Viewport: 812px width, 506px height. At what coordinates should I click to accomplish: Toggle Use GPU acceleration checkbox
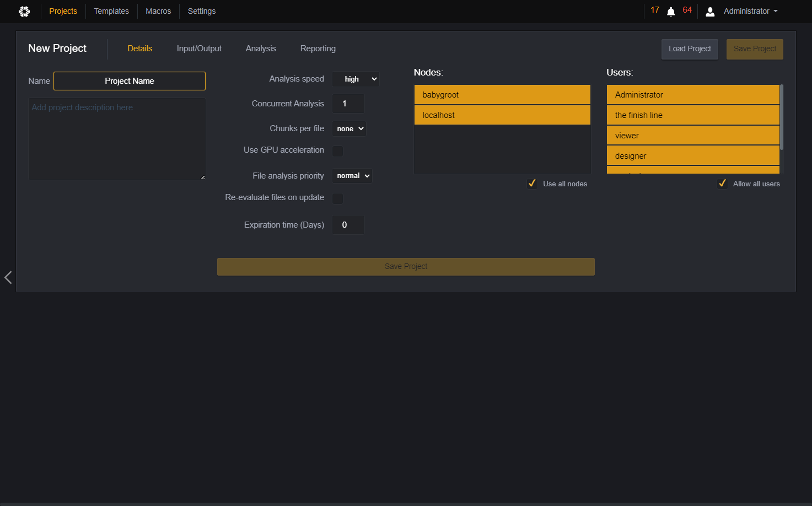pyautogui.click(x=338, y=151)
